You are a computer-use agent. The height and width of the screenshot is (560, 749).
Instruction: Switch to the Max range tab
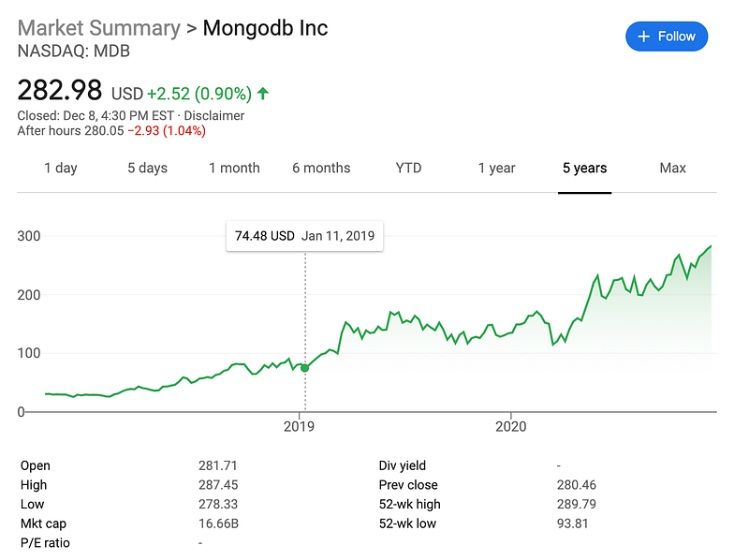point(672,169)
